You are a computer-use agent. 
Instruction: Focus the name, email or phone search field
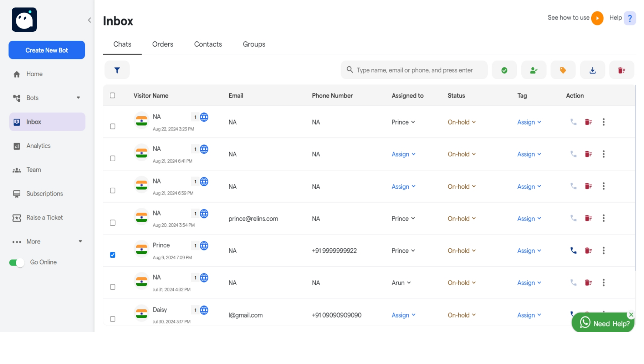click(414, 70)
